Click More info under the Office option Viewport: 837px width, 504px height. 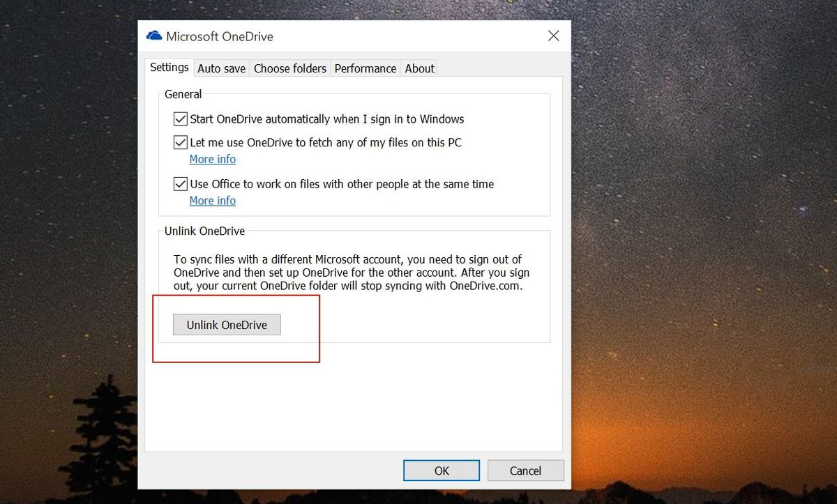point(212,200)
